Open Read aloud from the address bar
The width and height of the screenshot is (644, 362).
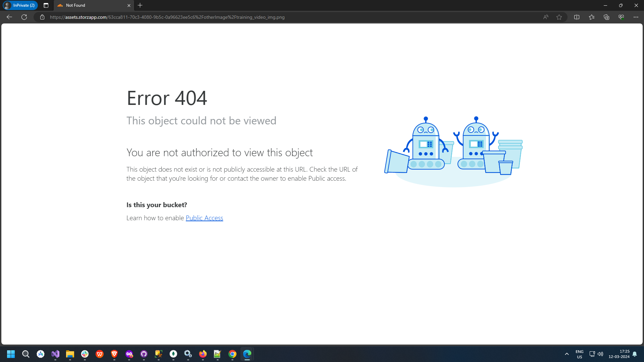pyautogui.click(x=546, y=17)
